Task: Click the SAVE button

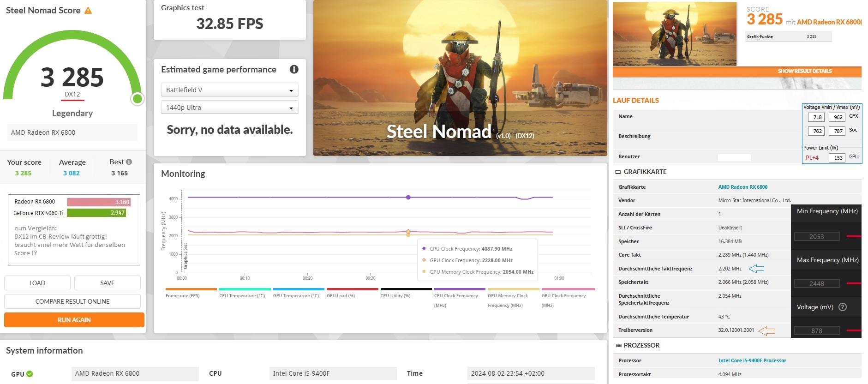Action: click(108, 283)
